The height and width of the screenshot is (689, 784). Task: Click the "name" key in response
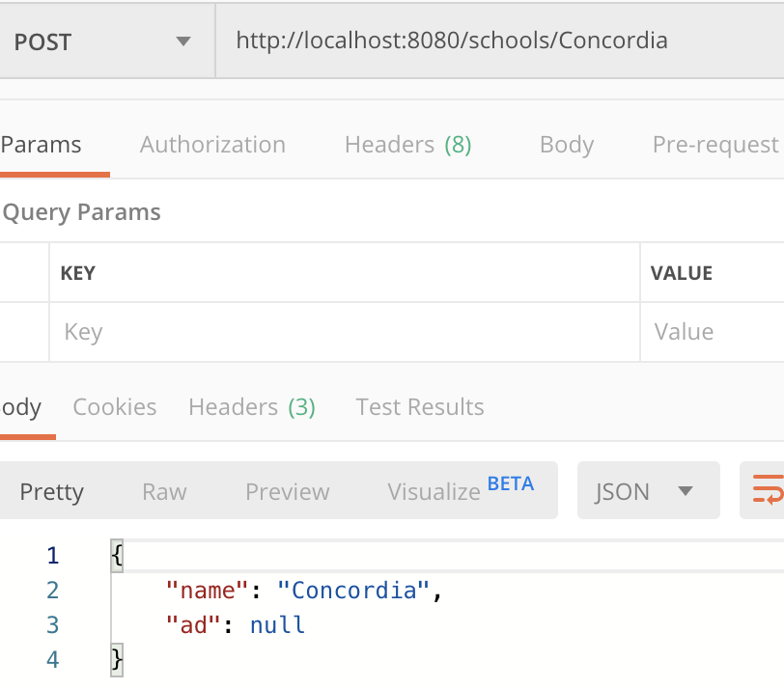[x=207, y=591]
